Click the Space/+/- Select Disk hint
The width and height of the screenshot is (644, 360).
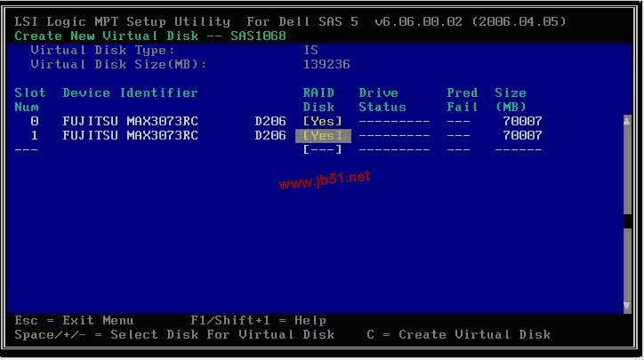[174, 334]
